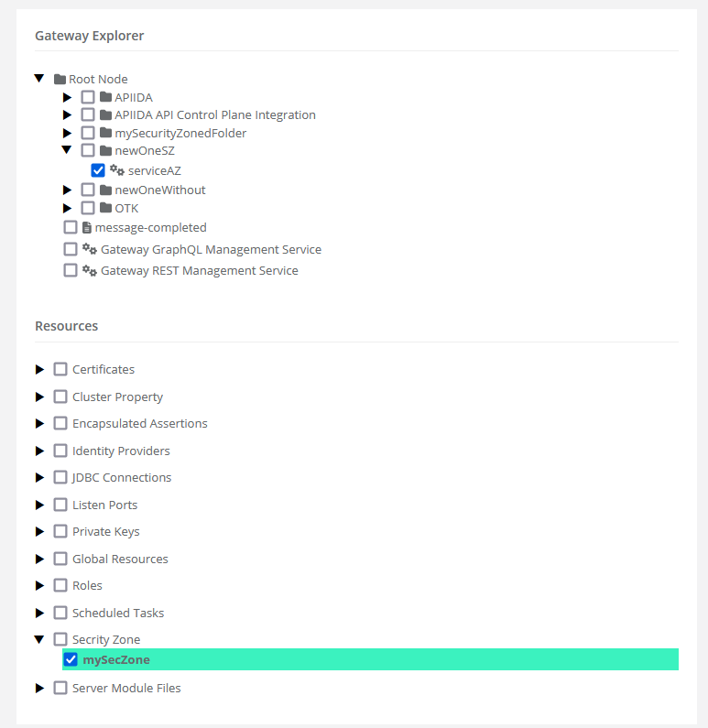708x728 pixels.
Task: Check the Private Keys checkbox
Action: [x=60, y=531]
